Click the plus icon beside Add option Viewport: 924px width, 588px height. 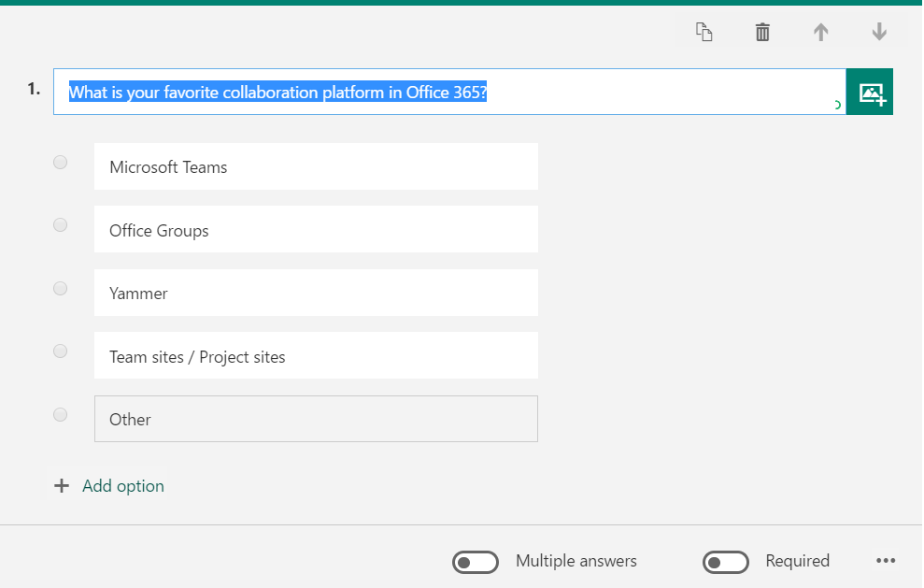click(x=62, y=486)
